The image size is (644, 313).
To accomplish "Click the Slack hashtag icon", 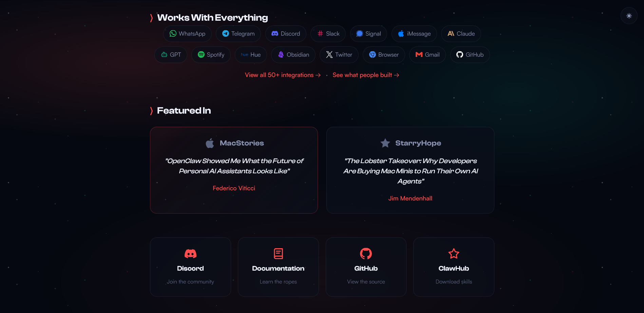I will point(320,34).
